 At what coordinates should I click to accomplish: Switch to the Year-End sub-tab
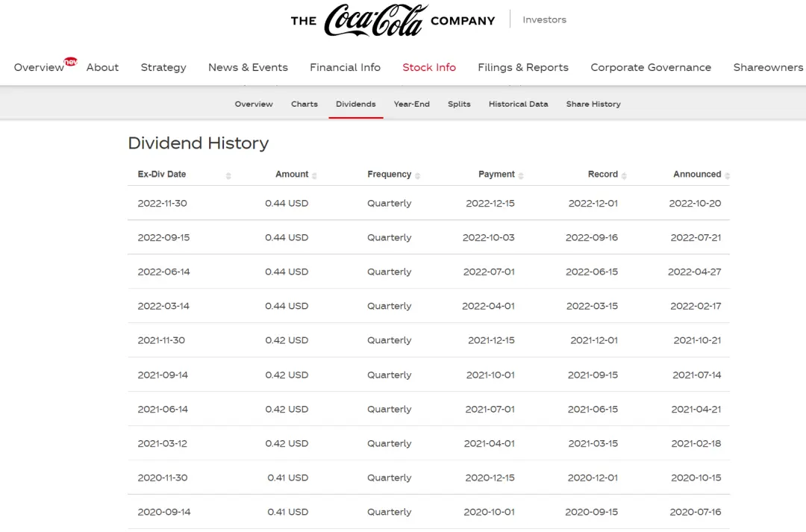pos(412,104)
